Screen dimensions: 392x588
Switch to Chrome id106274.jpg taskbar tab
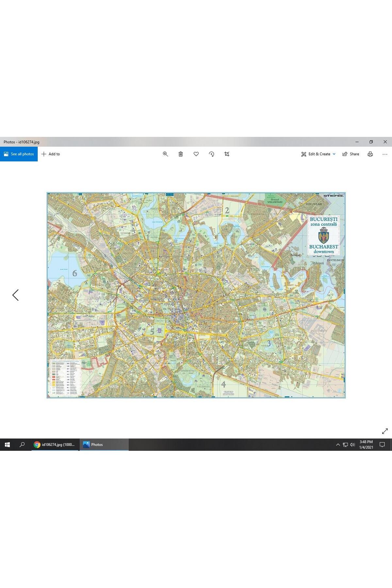click(55, 445)
